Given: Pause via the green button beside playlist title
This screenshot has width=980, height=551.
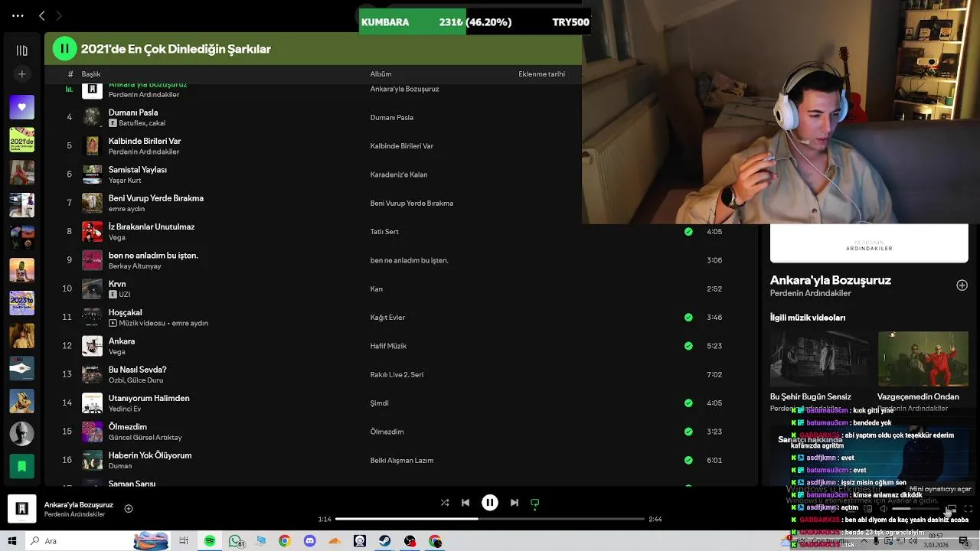Looking at the screenshot, I should (x=64, y=48).
